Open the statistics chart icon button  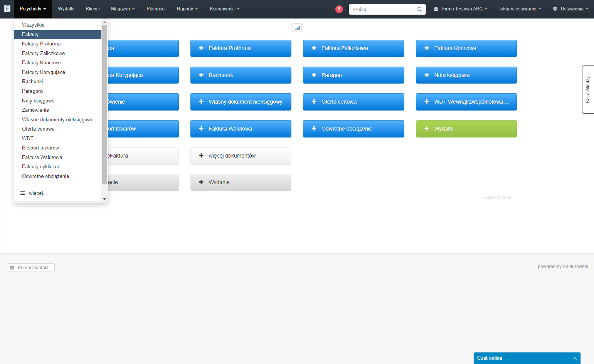(x=297, y=28)
